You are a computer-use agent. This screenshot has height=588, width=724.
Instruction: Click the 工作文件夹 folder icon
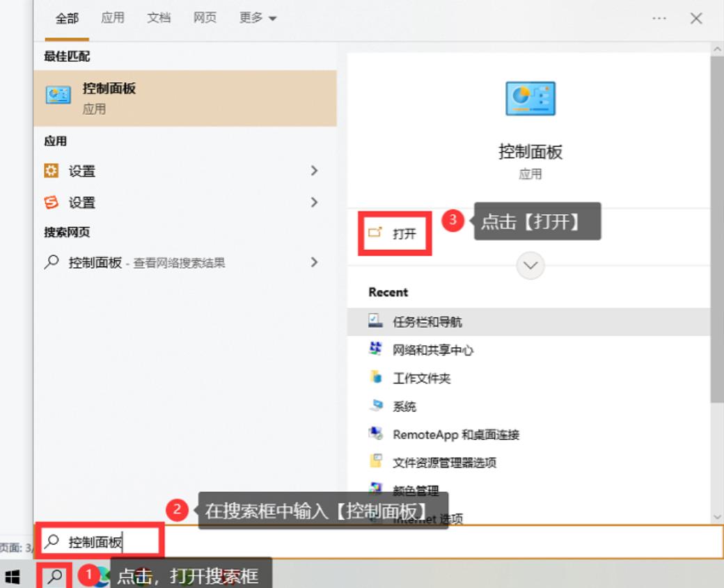tap(375, 377)
